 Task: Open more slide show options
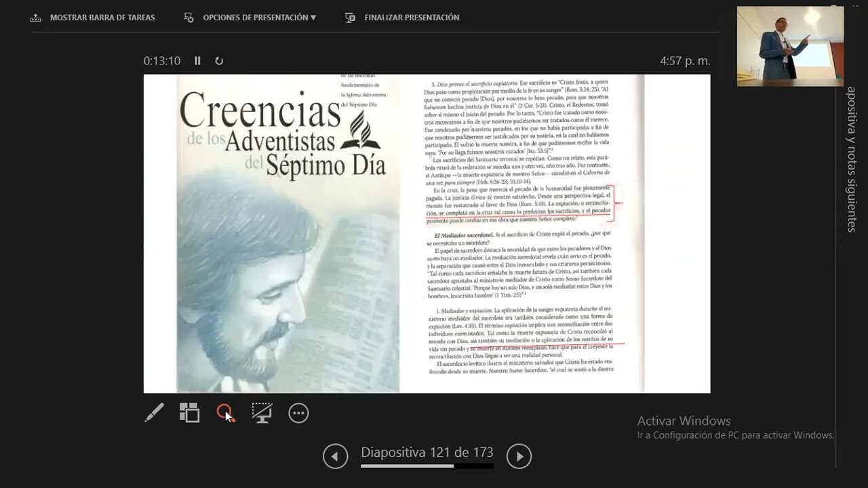click(298, 413)
